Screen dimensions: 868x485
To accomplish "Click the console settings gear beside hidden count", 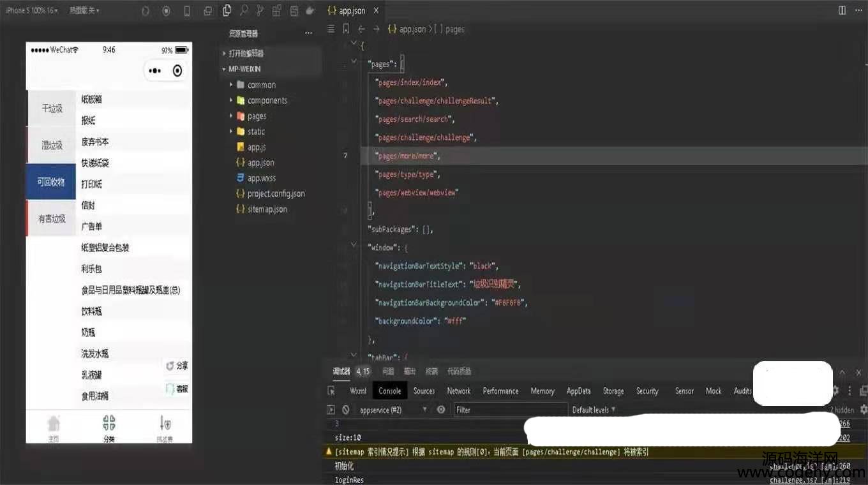I will coord(864,409).
